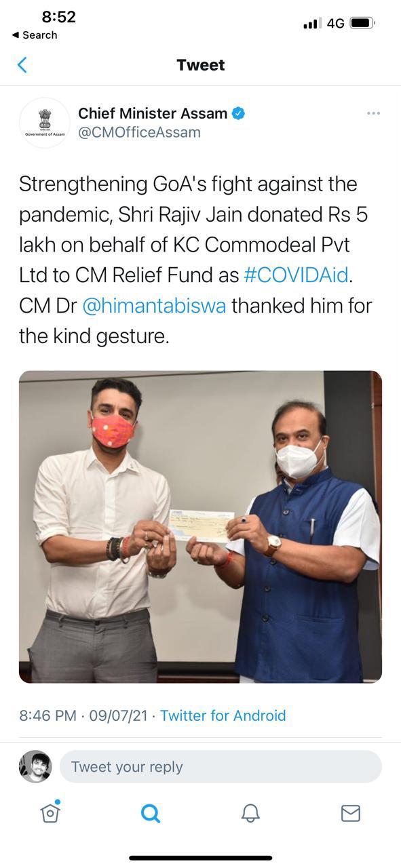
Task: Tap the battery icon in status bar
Action: (363, 23)
